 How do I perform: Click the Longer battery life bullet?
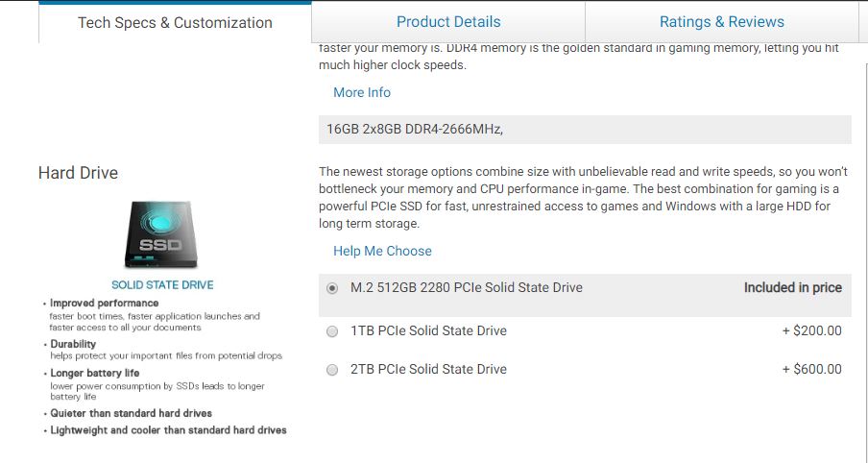pyautogui.click(x=95, y=373)
